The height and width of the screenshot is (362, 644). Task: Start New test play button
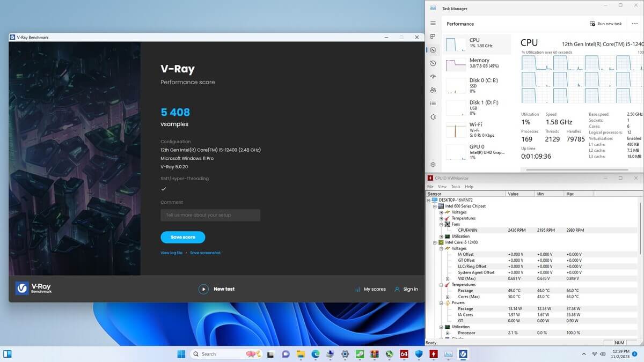[203, 289]
